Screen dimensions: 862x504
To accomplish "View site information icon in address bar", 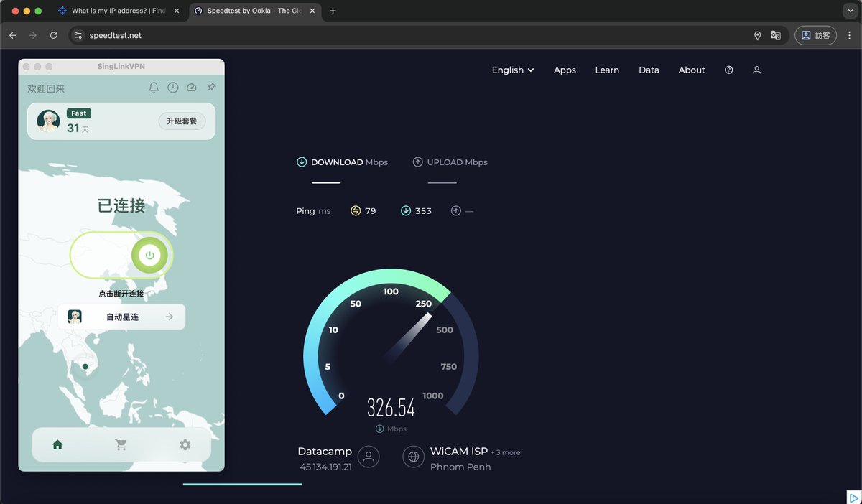I will click(78, 35).
